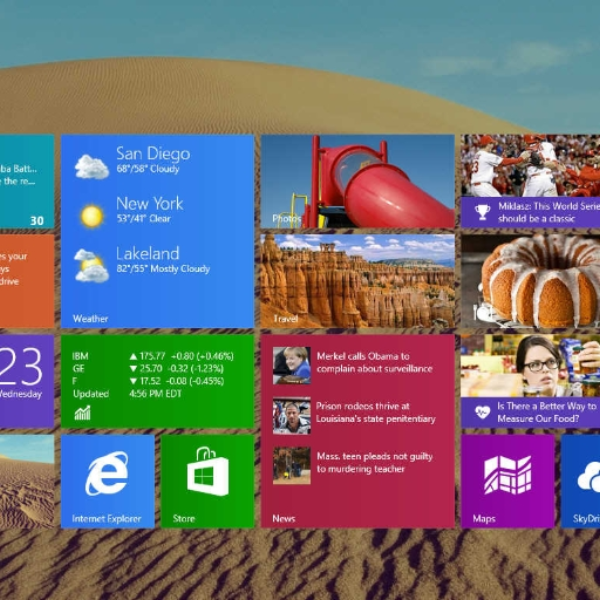Launch the Store tile
The width and height of the screenshot is (600, 600).
207,481
